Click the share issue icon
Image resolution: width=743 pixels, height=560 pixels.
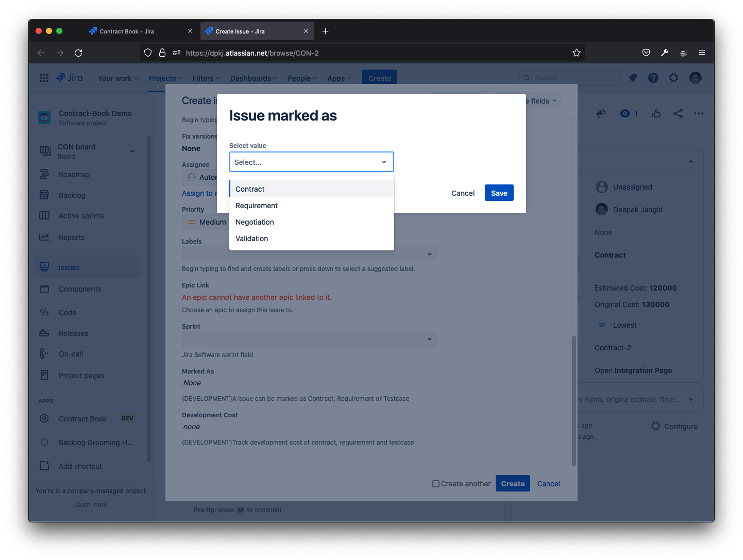click(x=678, y=113)
